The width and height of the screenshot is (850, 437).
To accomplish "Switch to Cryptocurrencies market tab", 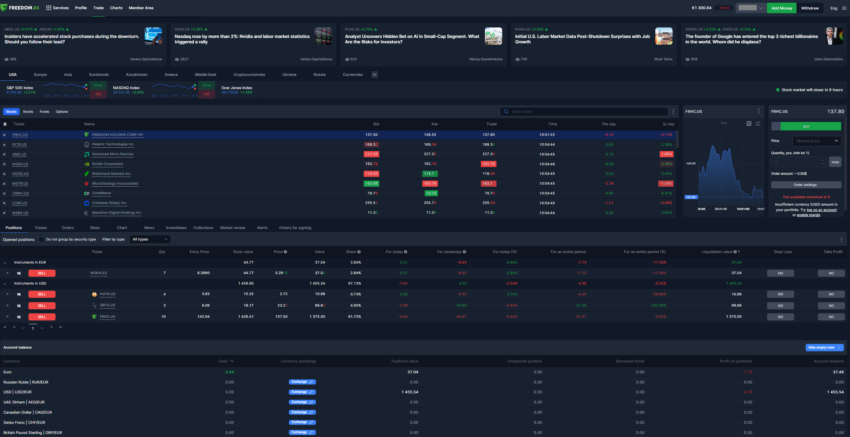I will [251, 74].
